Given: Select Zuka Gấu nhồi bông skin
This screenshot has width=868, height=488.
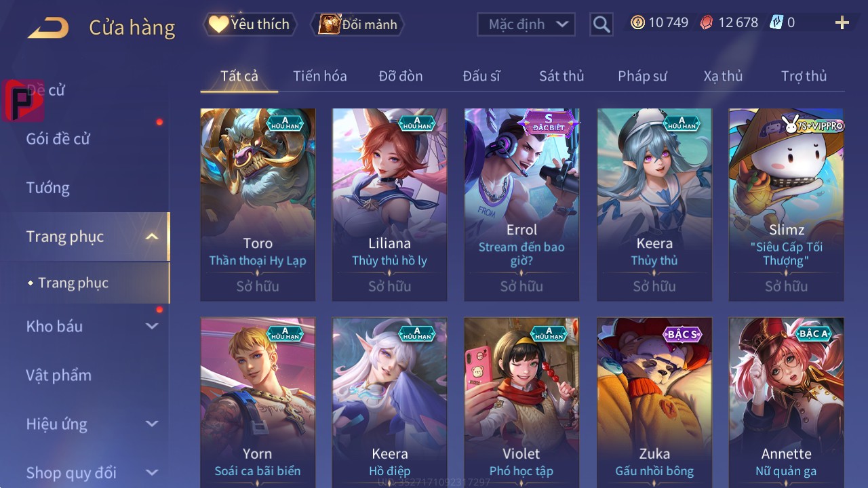Looking at the screenshot, I should pos(654,403).
